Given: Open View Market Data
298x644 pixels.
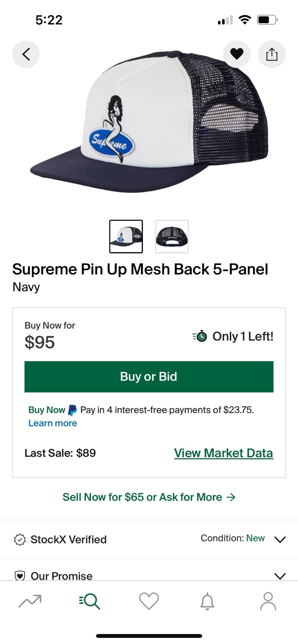Looking at the screenshot, I should (x=223, y=453).
